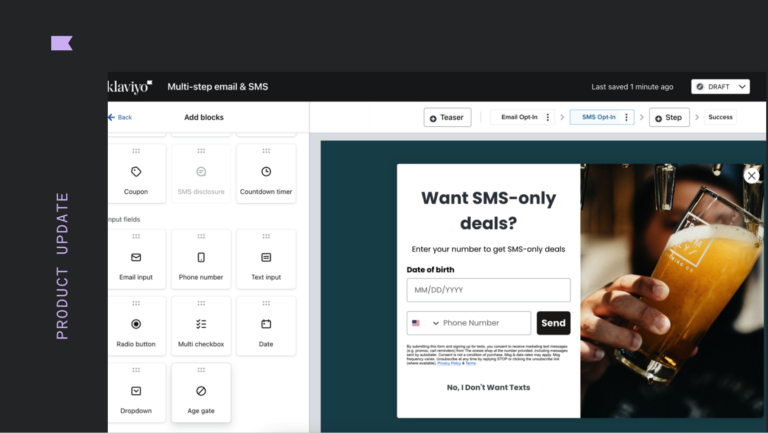
Task: Click the Date of birth field
Action: [x=488, y=290]
